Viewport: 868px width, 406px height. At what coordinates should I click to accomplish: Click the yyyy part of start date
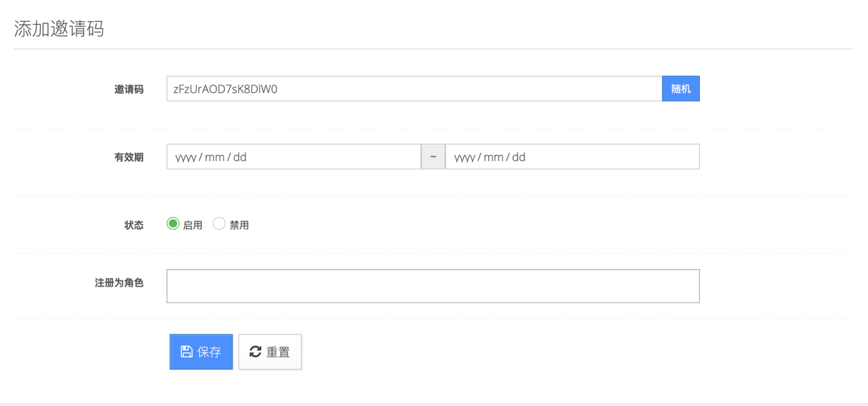186,157
